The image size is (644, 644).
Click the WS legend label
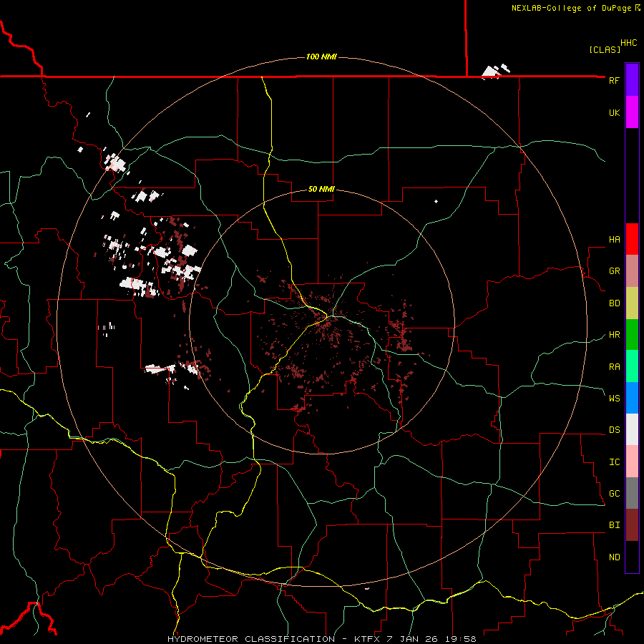pyautogui.click(x=614, y=398)
